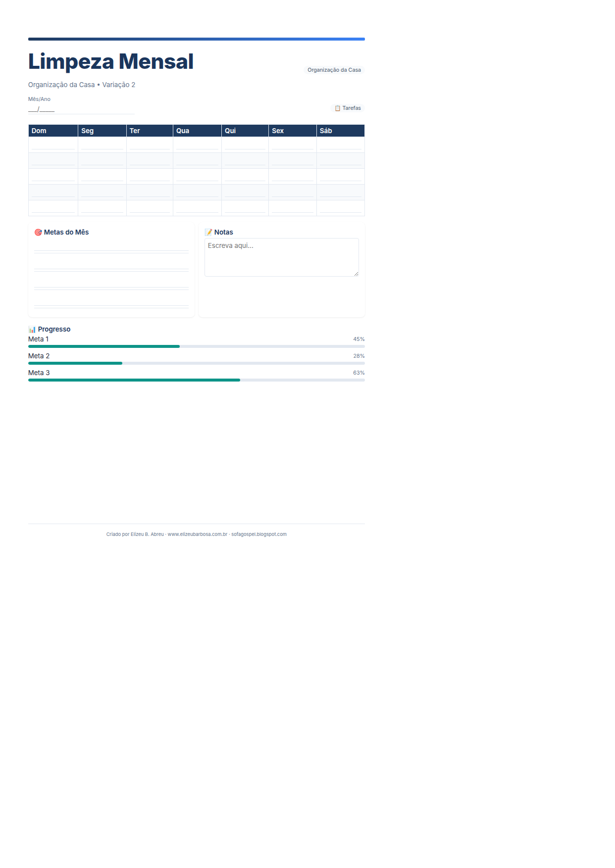Screen dimensions: 615x868
Task: Click the Organização da Casa badge
Action: 334,70
